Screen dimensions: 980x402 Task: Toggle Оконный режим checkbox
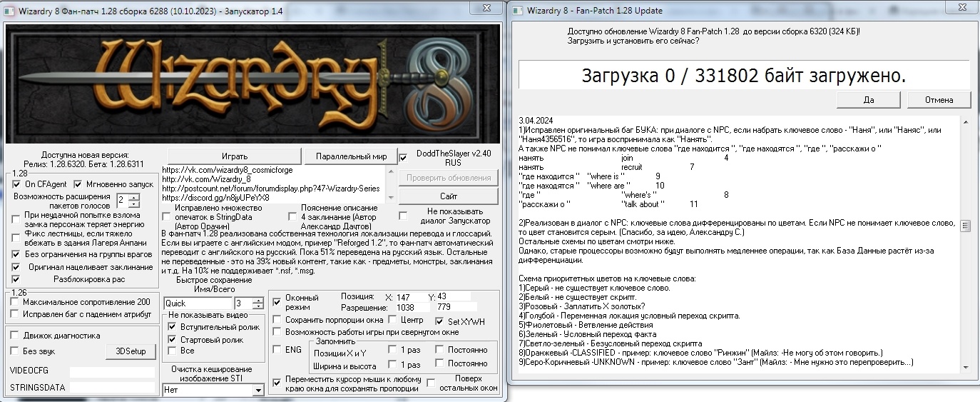(x=277, y=301)
